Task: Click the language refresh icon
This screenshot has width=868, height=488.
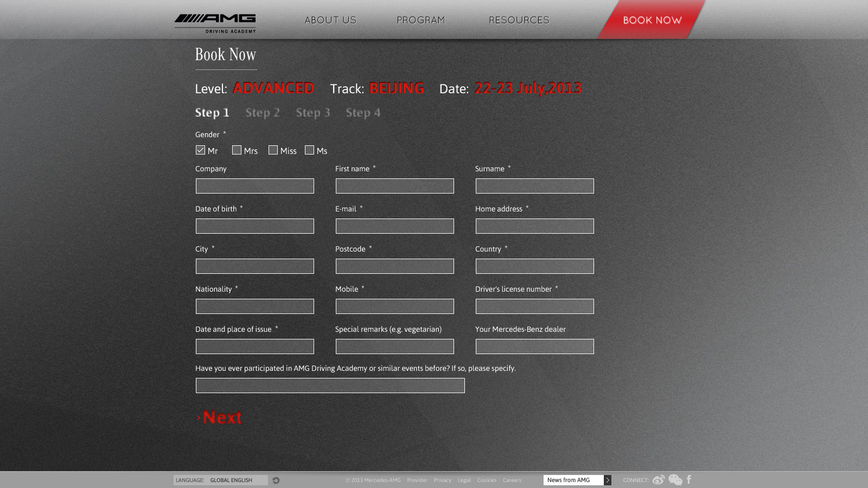Action: pyautogui.click(x=276, y=480)
